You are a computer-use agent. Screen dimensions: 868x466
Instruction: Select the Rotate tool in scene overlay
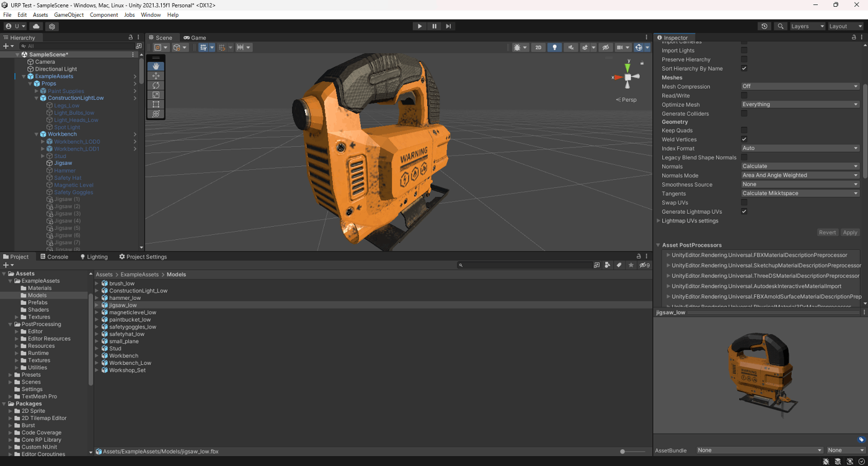click(156, 86)
